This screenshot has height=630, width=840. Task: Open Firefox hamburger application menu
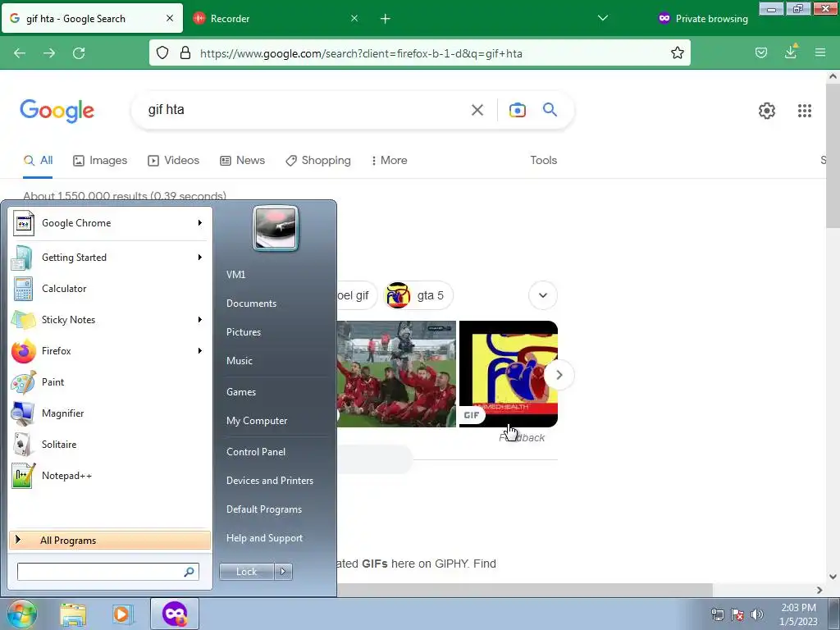tap(820, 52)
